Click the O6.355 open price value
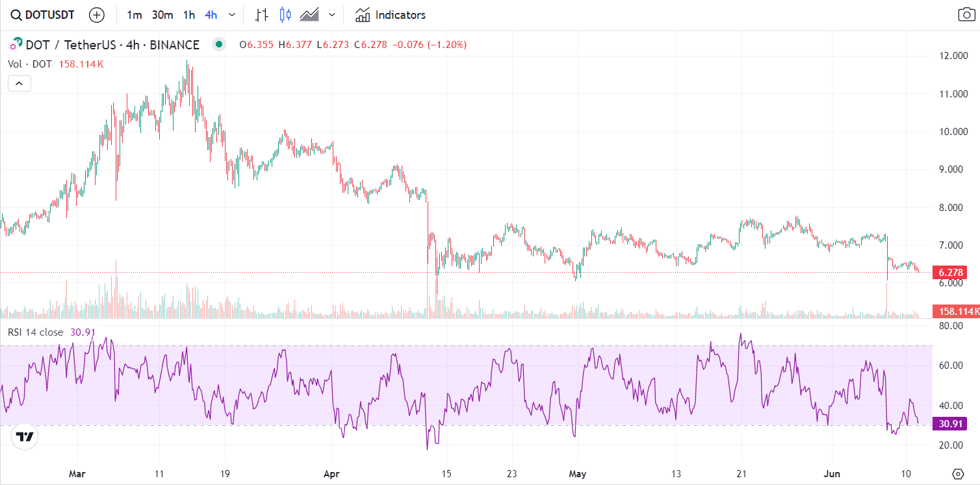Viewport: 980px width, 485px height. click(x=255, y=45)
